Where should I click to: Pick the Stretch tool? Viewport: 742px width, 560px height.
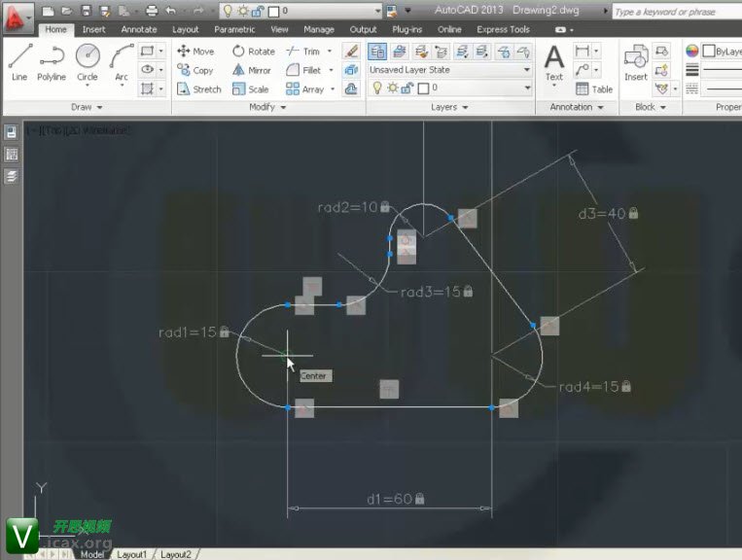pos(198,89)
